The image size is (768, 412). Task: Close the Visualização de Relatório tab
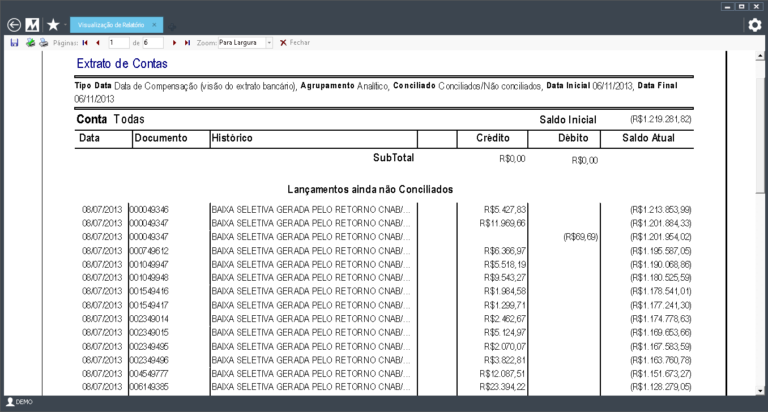(154, 24)
